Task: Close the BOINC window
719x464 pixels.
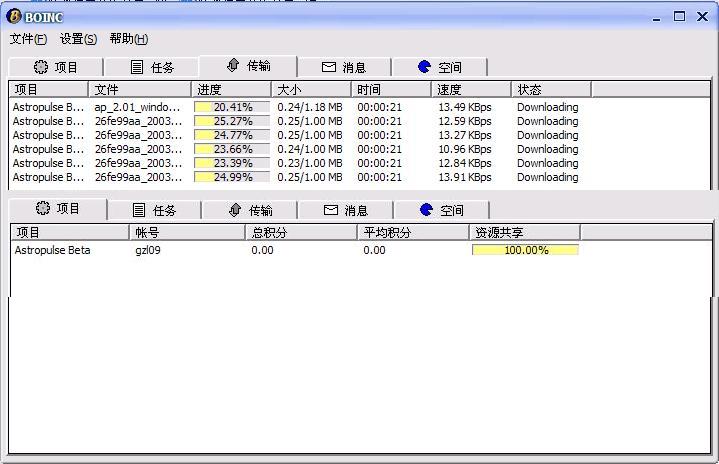Action: click(x=702, y=17)
